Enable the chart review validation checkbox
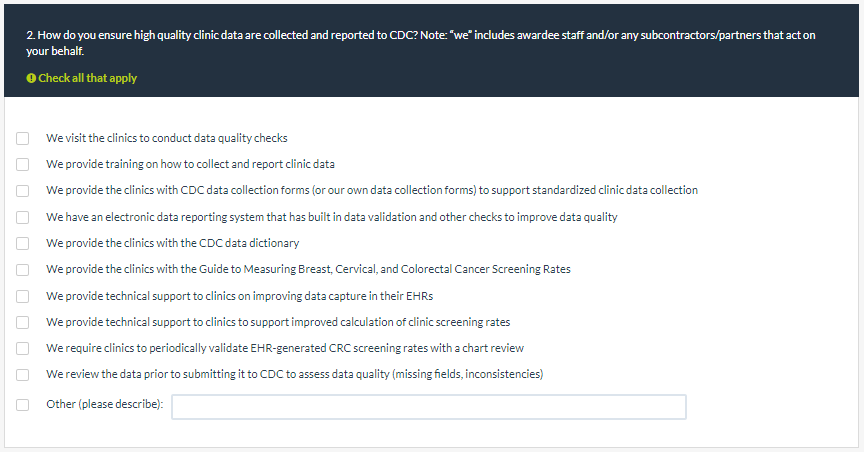Viewport: 864px width, 452px height. pyautogui.click(x=23, y=348)
